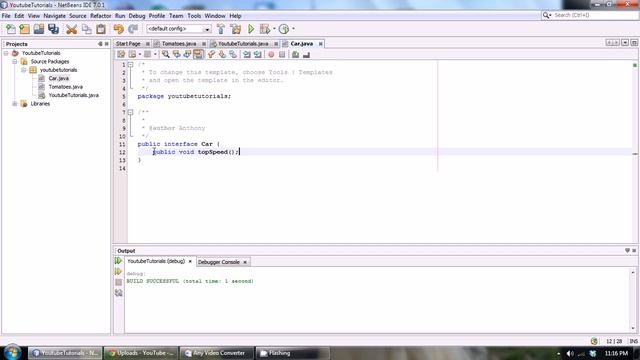Click the Open Project toolbar icon
The image size is (640, 360).
39,29
